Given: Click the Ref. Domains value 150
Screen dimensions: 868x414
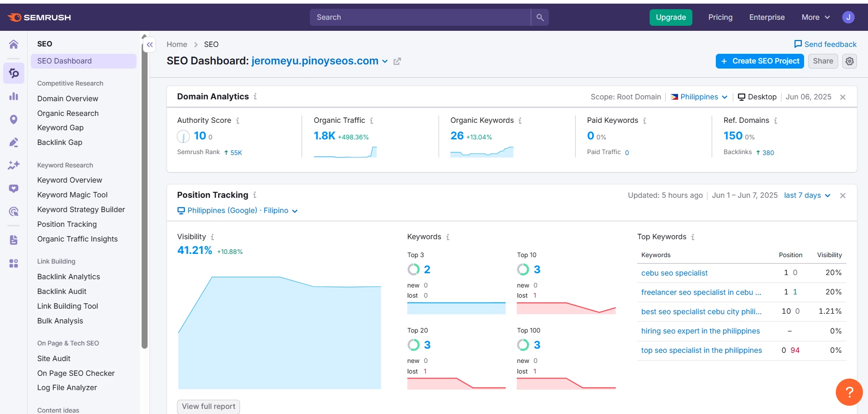Looking at the screenshot, I should pyautogui.click(x=733, y=136).
